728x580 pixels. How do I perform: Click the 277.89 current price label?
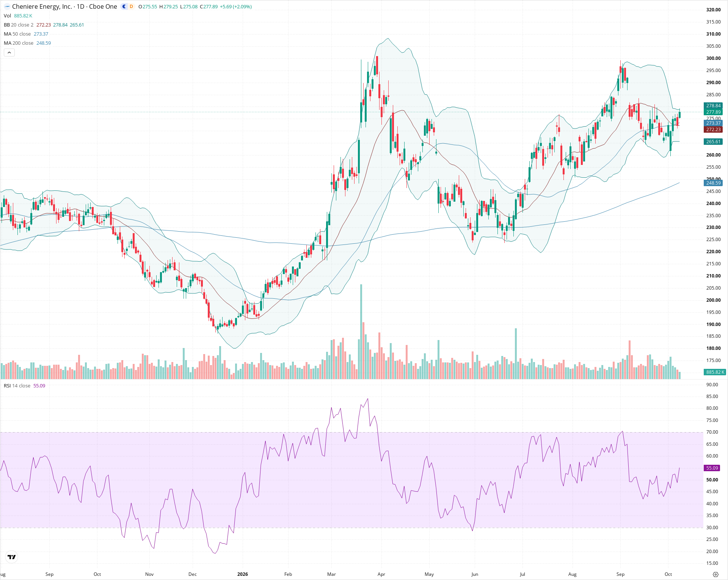[x=714, y=112]
